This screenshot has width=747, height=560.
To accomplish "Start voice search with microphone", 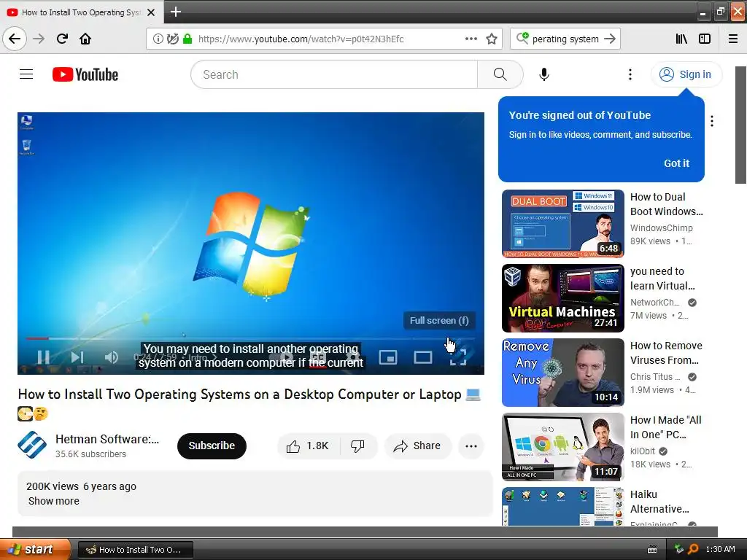I will (544, 74).
